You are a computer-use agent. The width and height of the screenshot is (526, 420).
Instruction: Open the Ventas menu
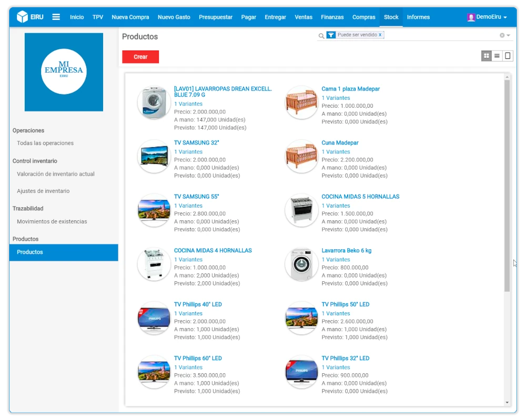(x=304, y=17)
